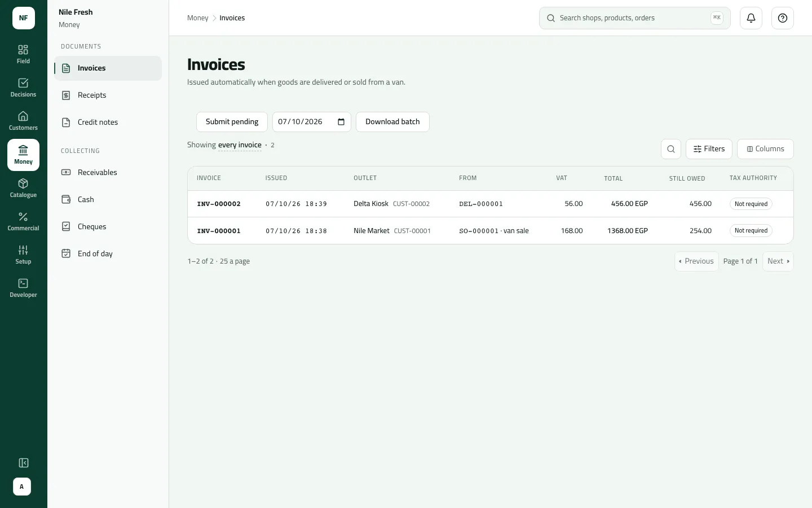Open invoice INV-000001
The image size is (812, 508).
(x=219, y=231)
